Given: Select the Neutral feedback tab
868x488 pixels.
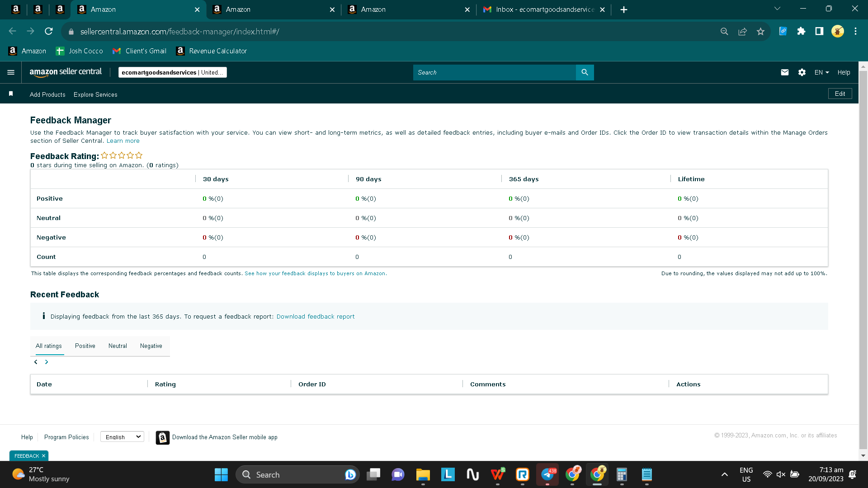Looking at the screenshot, I should click(118, 346).
